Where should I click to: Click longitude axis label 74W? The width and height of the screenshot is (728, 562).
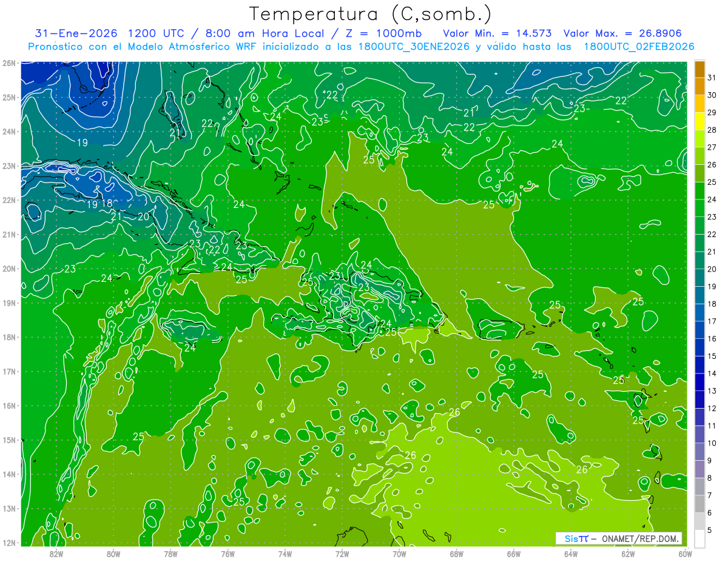pos(285,554)
